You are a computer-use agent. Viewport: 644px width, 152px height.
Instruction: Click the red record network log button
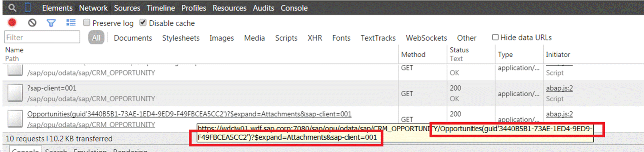[x=12, y=22]
